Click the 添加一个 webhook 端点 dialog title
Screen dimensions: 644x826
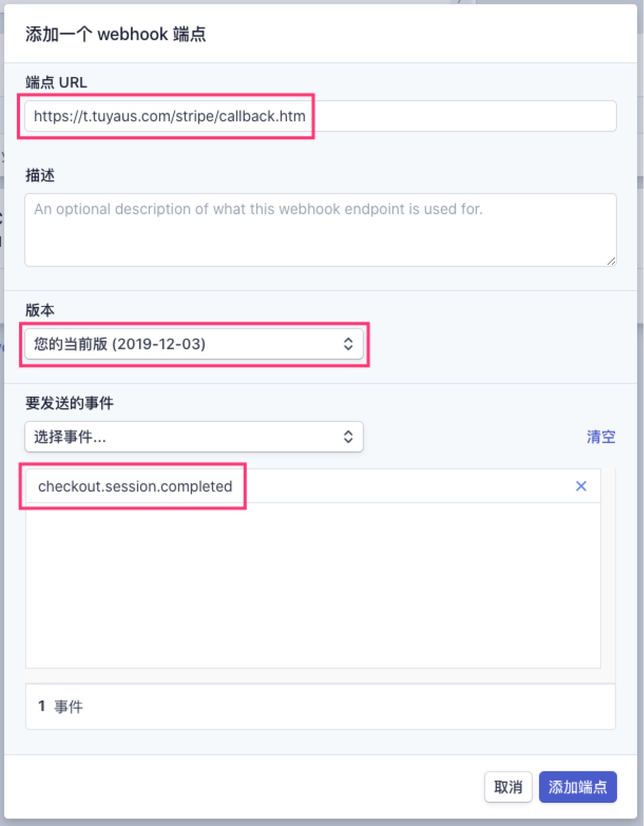116,34
